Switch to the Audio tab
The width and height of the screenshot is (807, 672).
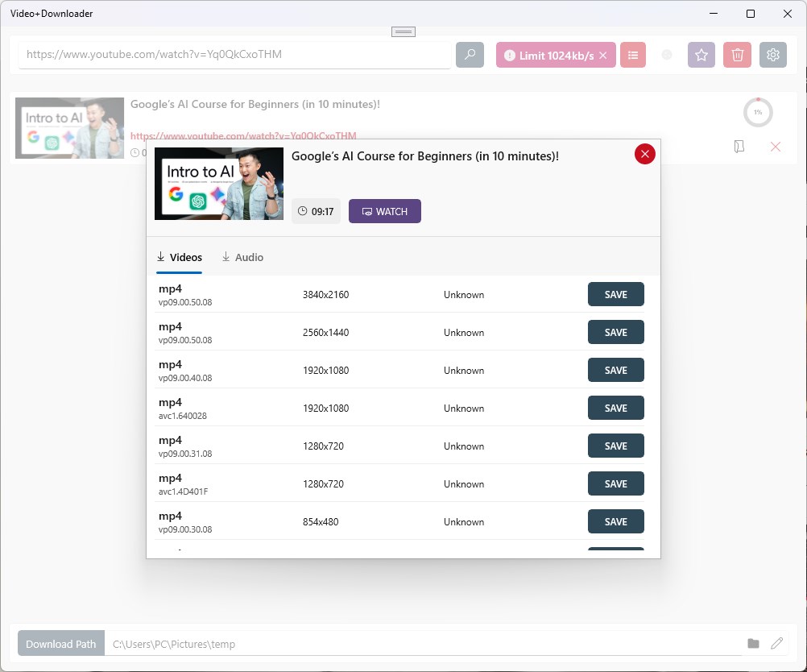pyautogui.click(x=242, y=257)
